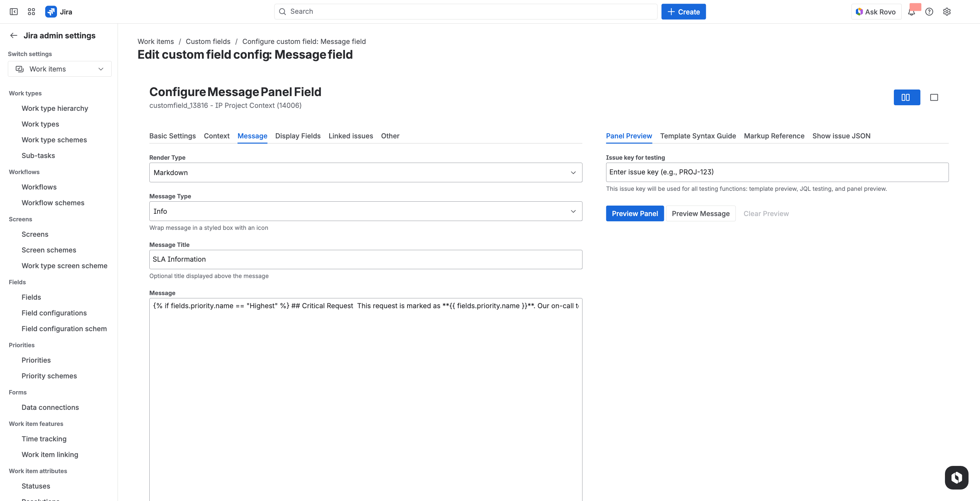Image resolution: width=980 pixels, height=501 pixels.
Task: Open the Template Syntax Guide tab
Action: pyautogui.click(x=698, y=136)
